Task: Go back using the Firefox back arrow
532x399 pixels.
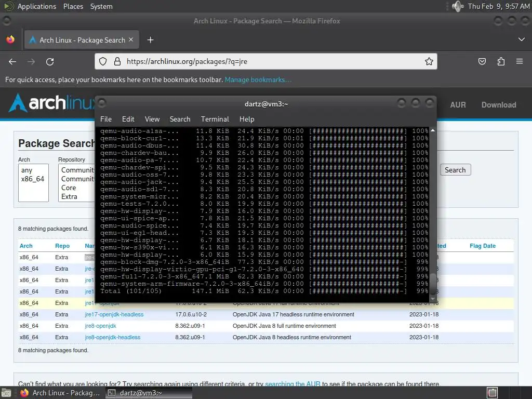Action: (12, 62)
